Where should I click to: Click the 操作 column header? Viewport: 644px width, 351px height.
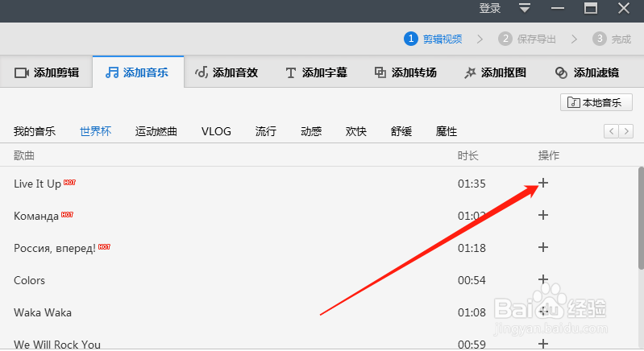[x=549, y=155]
